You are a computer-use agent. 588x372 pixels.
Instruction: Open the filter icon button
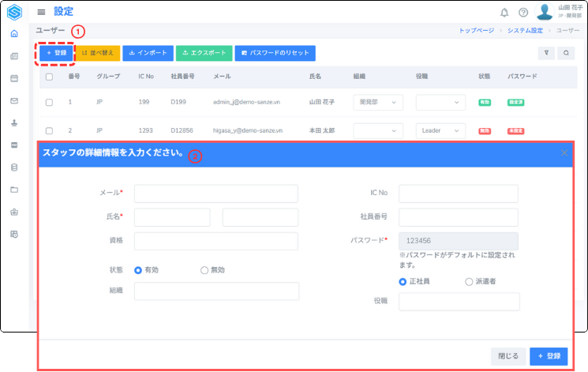click(x=545, y=53)
